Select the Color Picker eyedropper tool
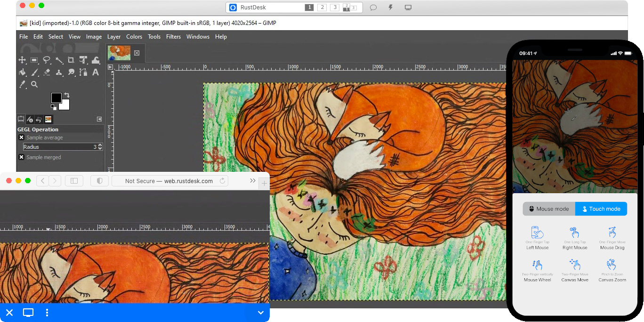The height and width of the screenshot is (322, 644). coord(23,83)
